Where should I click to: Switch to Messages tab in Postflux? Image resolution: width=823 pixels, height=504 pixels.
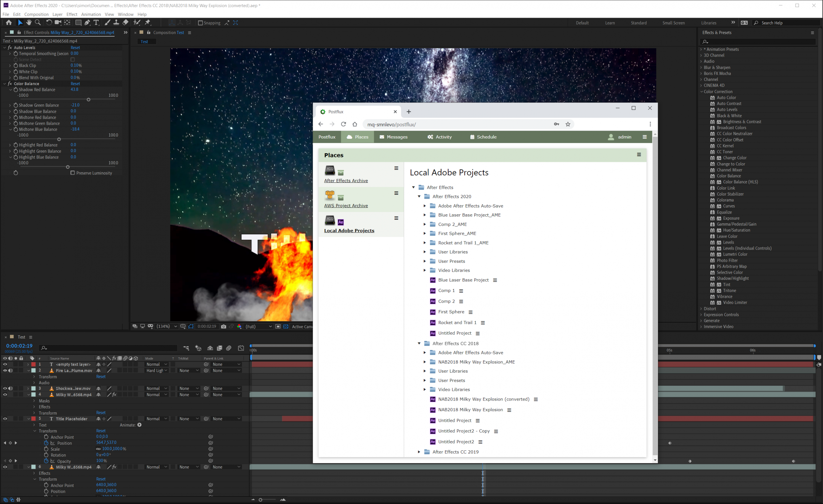point(393,137)
